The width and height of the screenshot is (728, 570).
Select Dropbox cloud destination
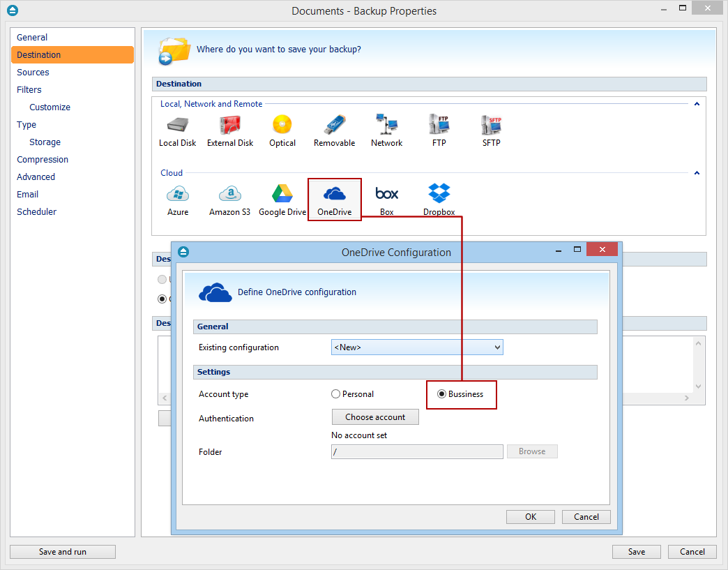pyautogui.click(x=439, y=200)
